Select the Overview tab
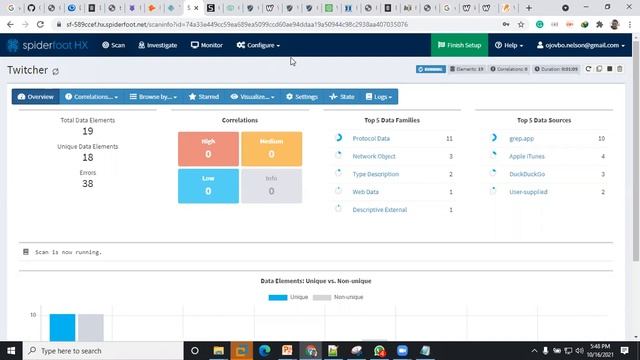The height and width of the screenshot is (360, 640). [36, 97]
